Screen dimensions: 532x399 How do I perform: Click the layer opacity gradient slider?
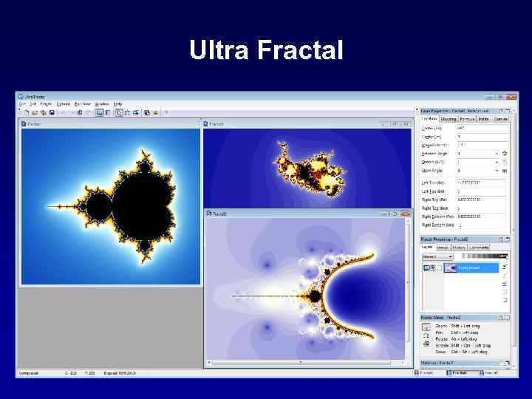485,256
